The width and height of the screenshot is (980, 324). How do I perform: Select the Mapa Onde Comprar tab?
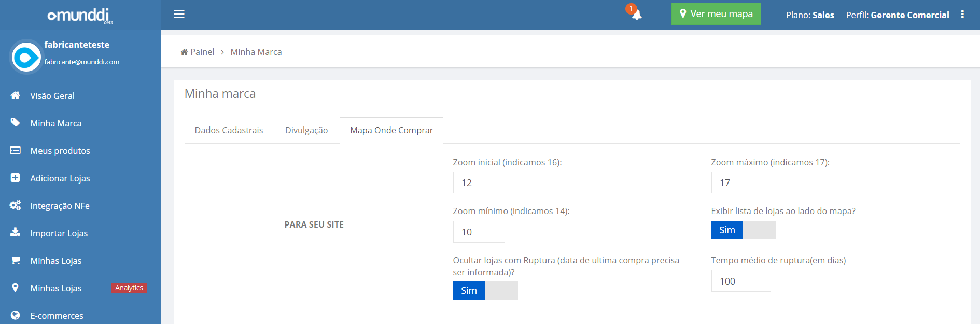pyautogui.click(x=391, y=130)
